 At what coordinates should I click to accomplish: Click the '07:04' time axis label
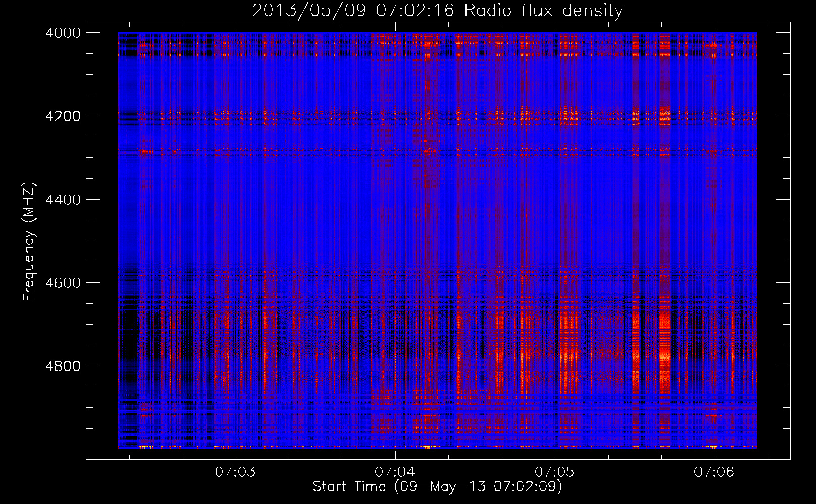click(x=395, y=472)
